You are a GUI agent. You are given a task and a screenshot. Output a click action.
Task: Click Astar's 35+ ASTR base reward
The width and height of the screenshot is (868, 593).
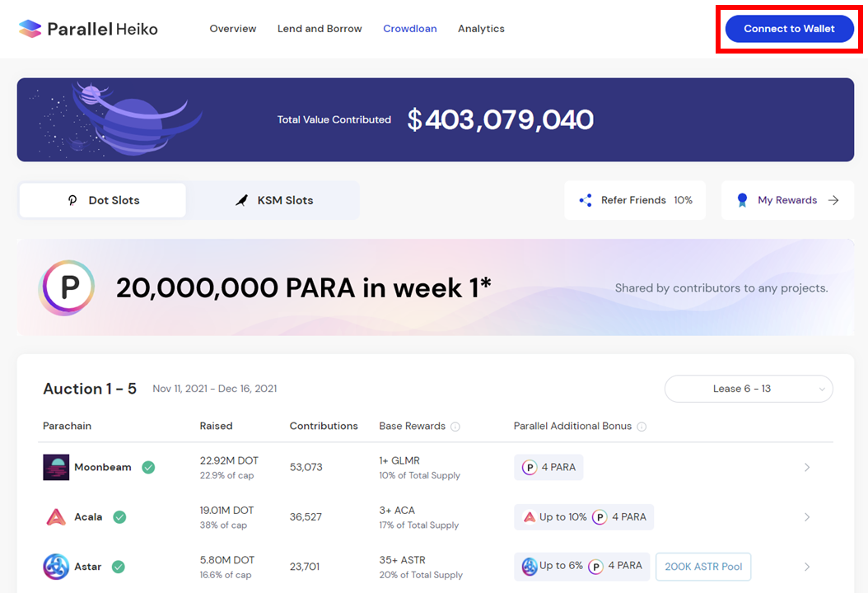click(x=403, y=560)
